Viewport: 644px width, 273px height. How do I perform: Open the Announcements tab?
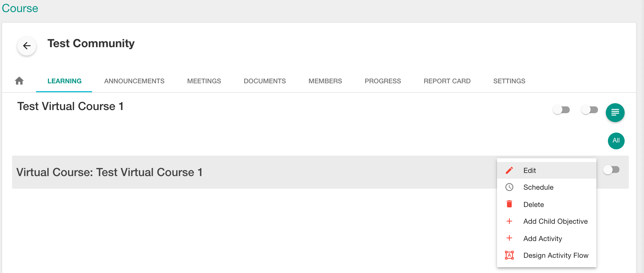tap(134, 81)
